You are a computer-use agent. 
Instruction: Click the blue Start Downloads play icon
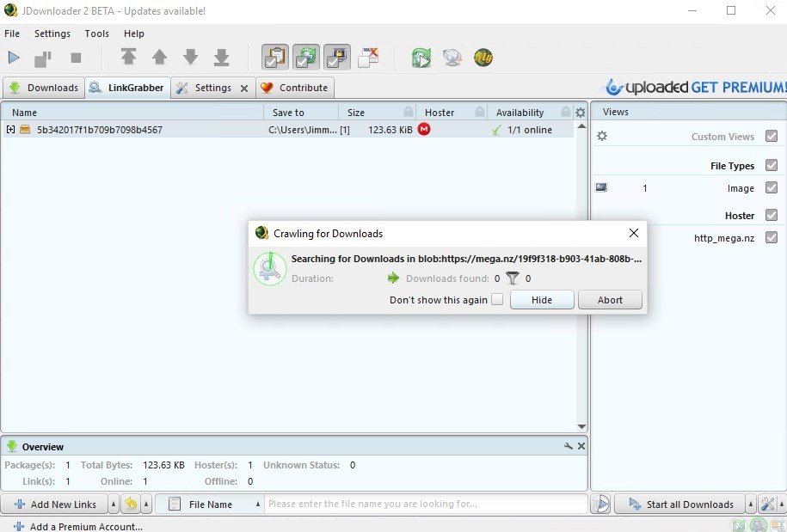click(14, 58)
